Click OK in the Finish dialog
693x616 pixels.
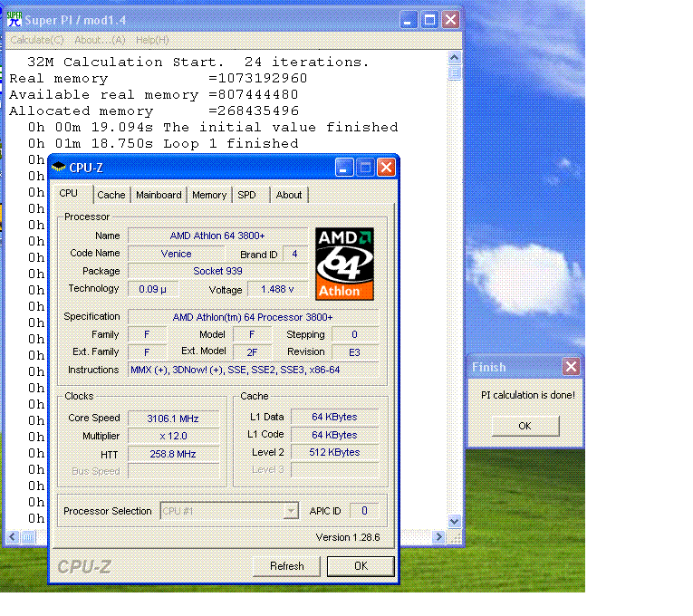tap(525, 426)
